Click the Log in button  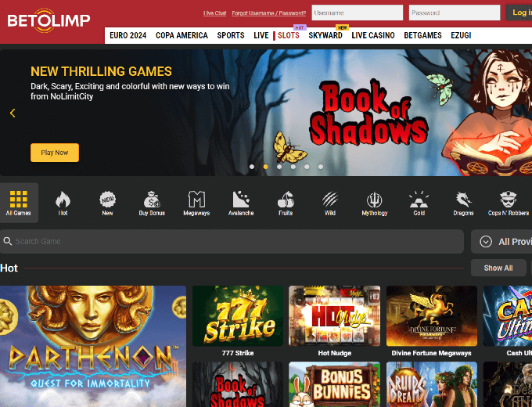pos(519,13)
